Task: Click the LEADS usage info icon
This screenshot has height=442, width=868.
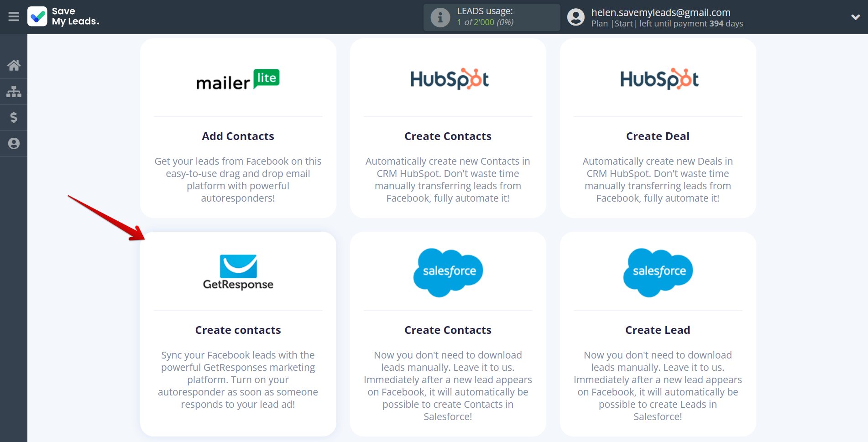Action: [x=440, y=17]
